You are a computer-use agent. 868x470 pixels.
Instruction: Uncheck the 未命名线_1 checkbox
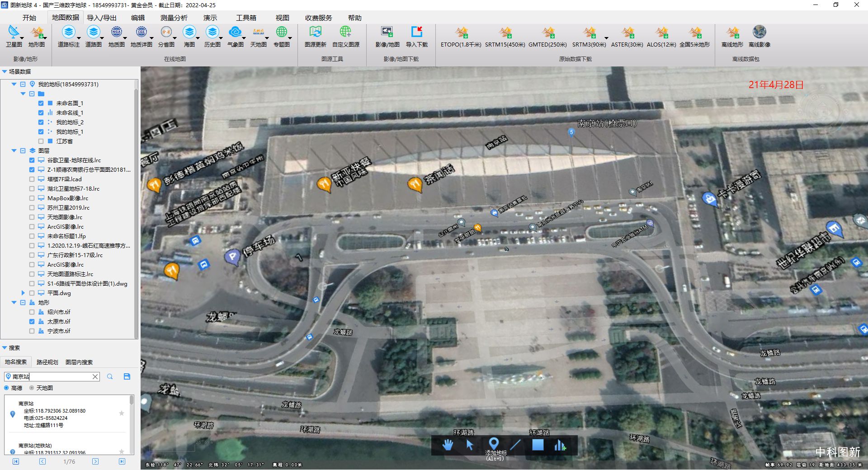pyautogui.click(x=41, y=113)
